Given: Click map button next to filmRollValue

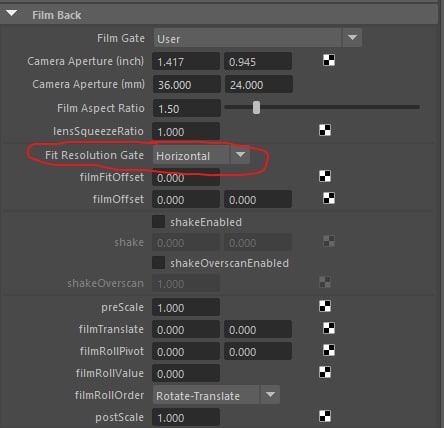Looking at the screenshot, I should pos(325,372).
